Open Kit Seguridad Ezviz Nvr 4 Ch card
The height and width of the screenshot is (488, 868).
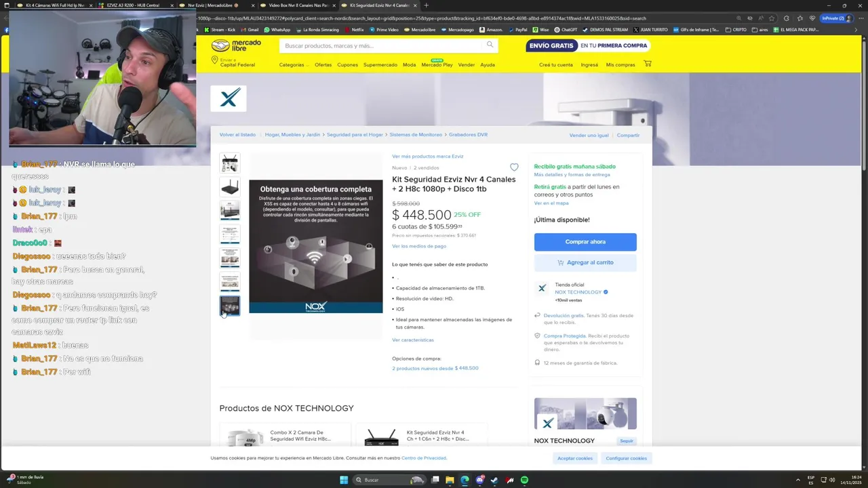422,436
